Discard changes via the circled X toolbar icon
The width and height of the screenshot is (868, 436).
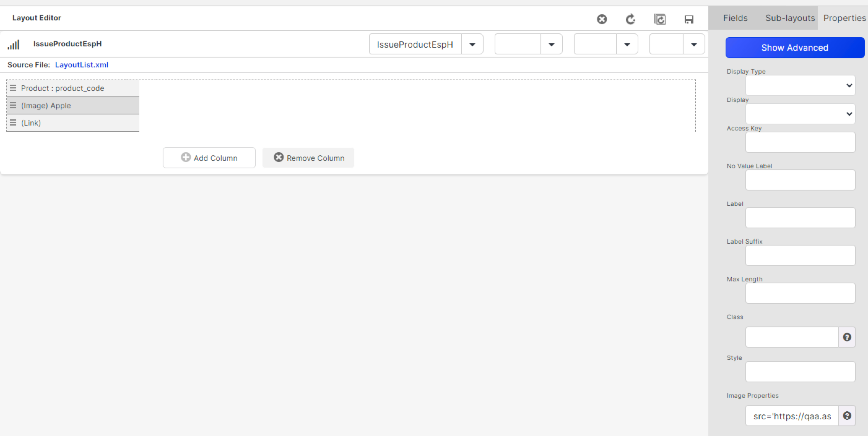(x=602, y=19)
